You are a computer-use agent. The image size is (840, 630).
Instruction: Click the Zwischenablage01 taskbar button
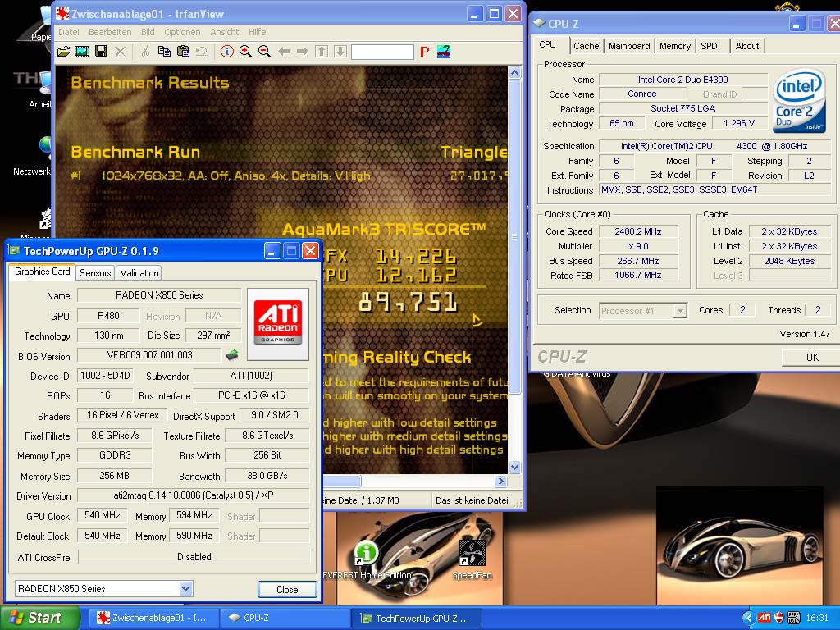point(154,619)
